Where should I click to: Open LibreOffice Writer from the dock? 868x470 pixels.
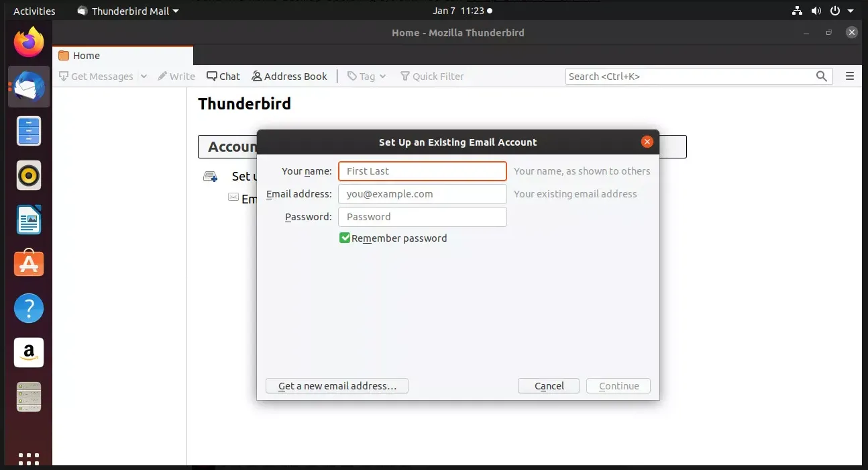click(x=29, y=220)
